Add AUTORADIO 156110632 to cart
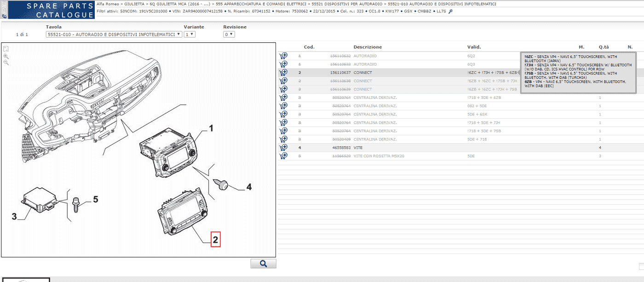 [283, 56]
